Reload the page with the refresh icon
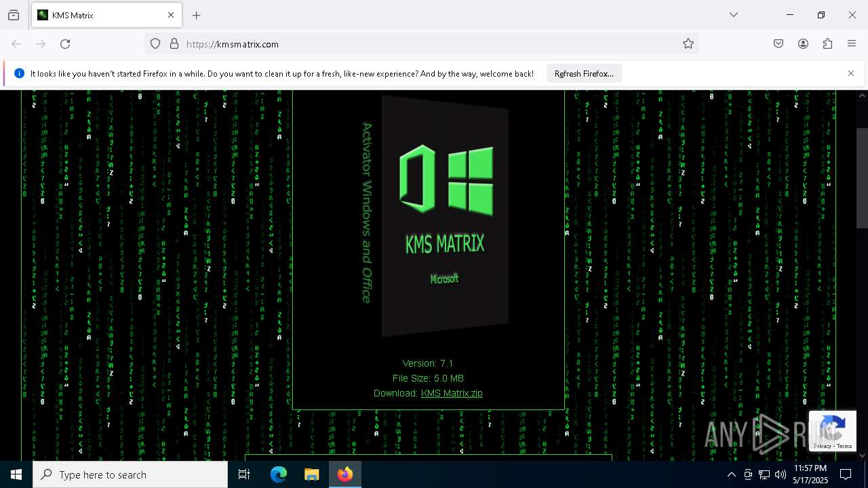Image resolution: width=868 pixels, height=488 pixels. pyautogui.click(x=65, y=44)
